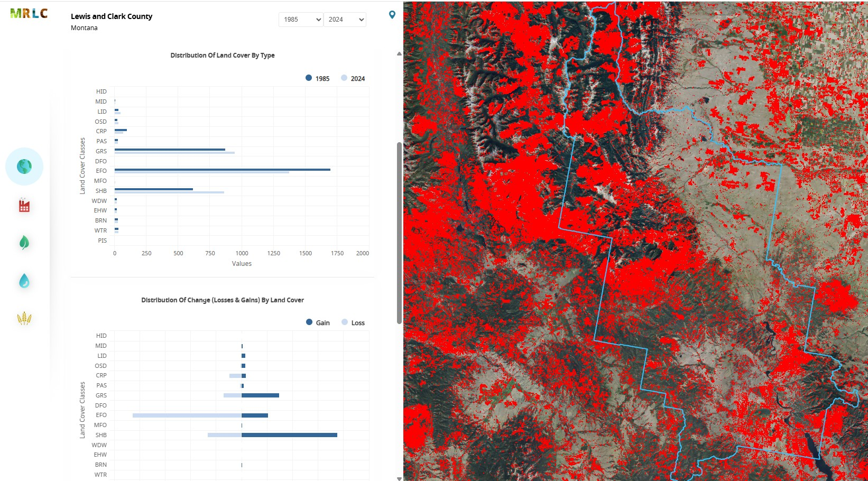Open the 2024 end year dropdown

tap(345, 20)
